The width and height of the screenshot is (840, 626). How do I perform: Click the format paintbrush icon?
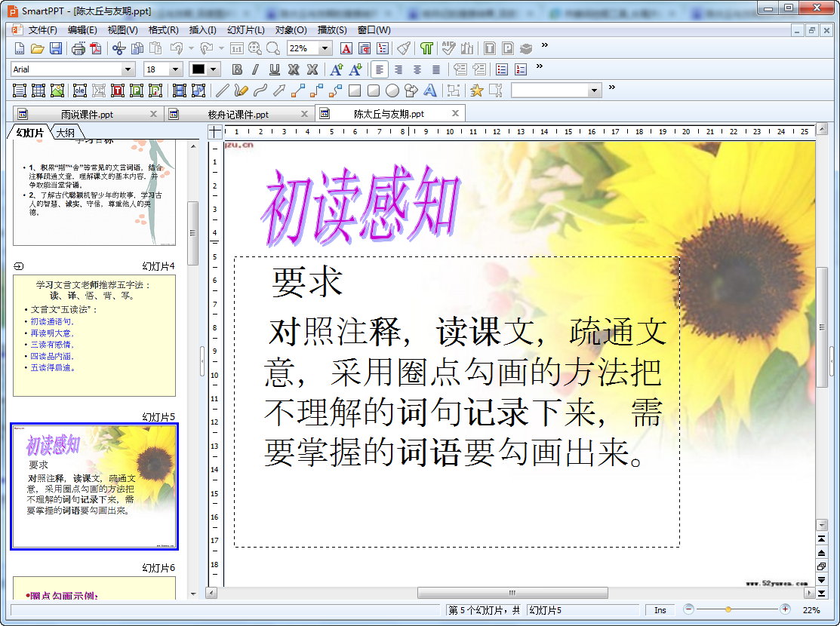(x=404, y=49)
